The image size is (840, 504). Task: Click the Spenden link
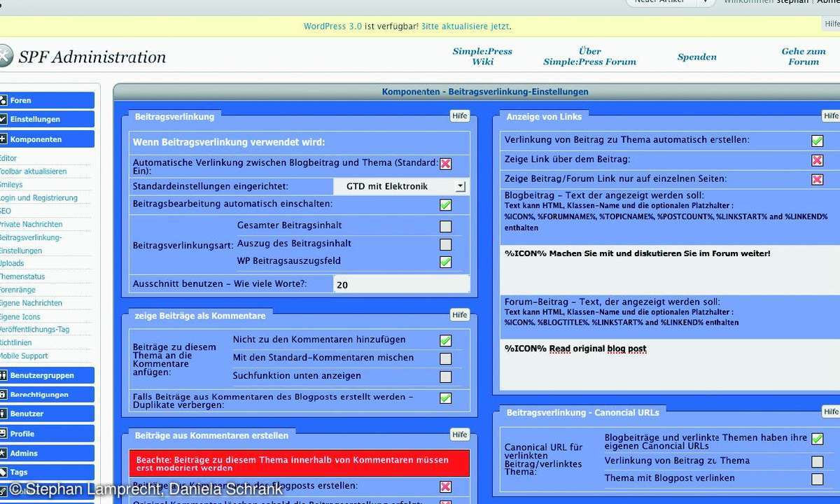tap(697, 57)
